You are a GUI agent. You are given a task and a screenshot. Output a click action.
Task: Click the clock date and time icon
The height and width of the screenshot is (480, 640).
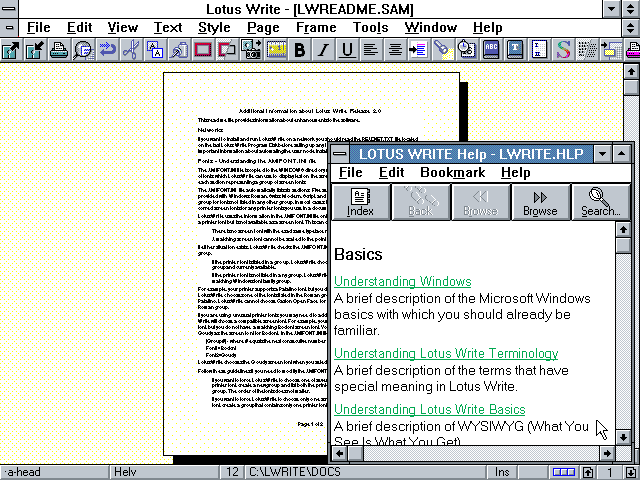[467, 50]
